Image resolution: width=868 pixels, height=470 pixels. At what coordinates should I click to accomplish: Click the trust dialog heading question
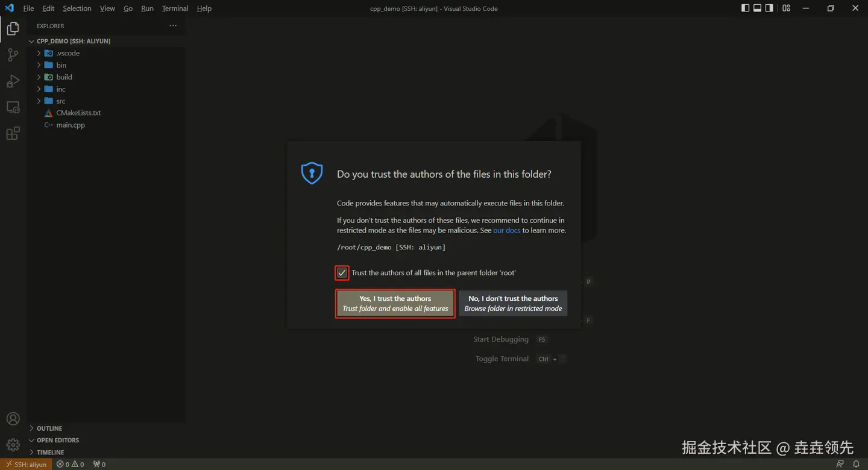click(x=444, y=174)
